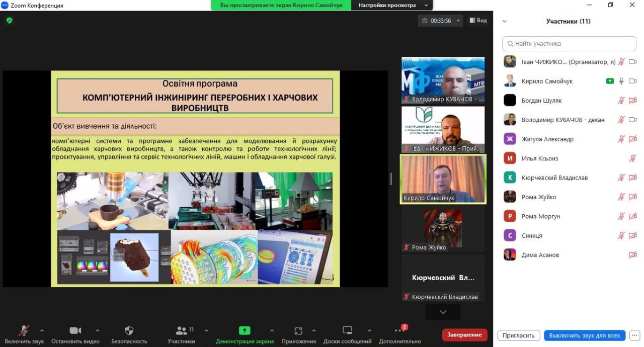Click muted mic icon for Илья Ксьонз
Viewport: 644px width, 347px height.
pyautogui.click(x=633, y=158)
